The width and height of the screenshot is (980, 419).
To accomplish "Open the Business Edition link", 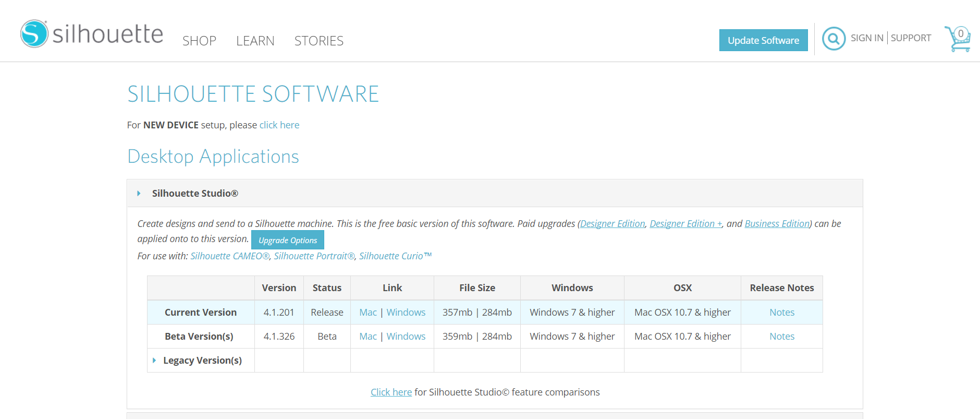I will (x=777, y=223).
